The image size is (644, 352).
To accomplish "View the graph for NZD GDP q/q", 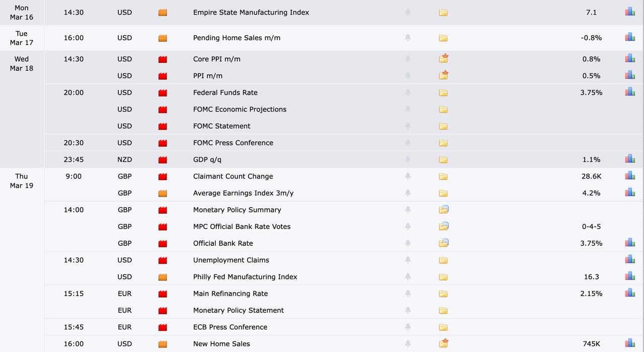I will point(630,159).
